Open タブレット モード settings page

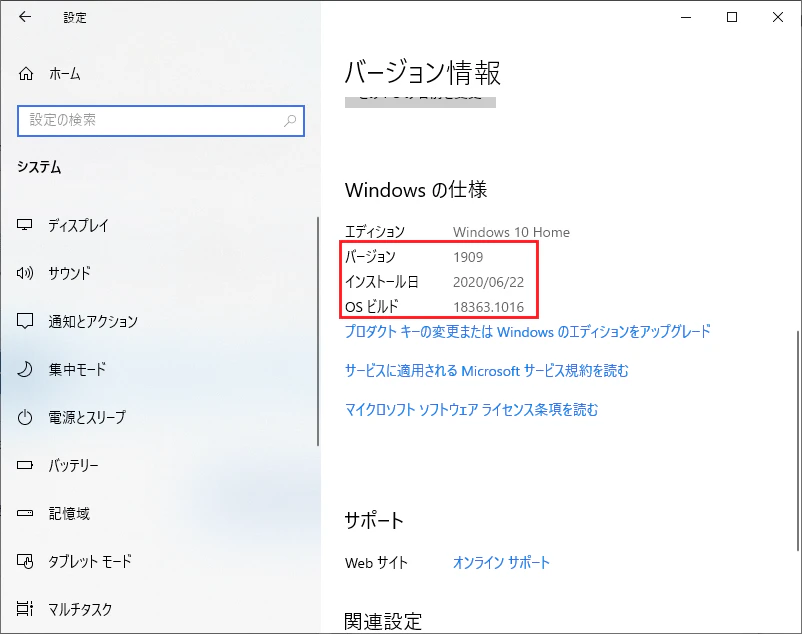click(90, 561)
